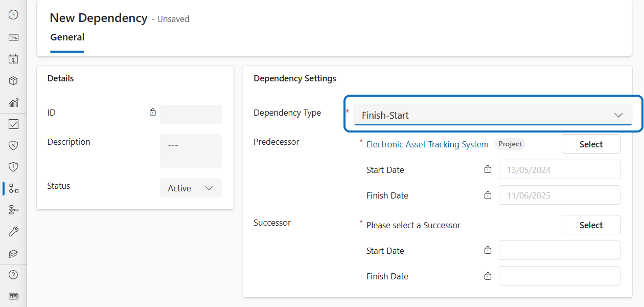The image size is (644, 307).
Task: Open the recent clock icon in sidebar
Action: [x=13, y=15]
